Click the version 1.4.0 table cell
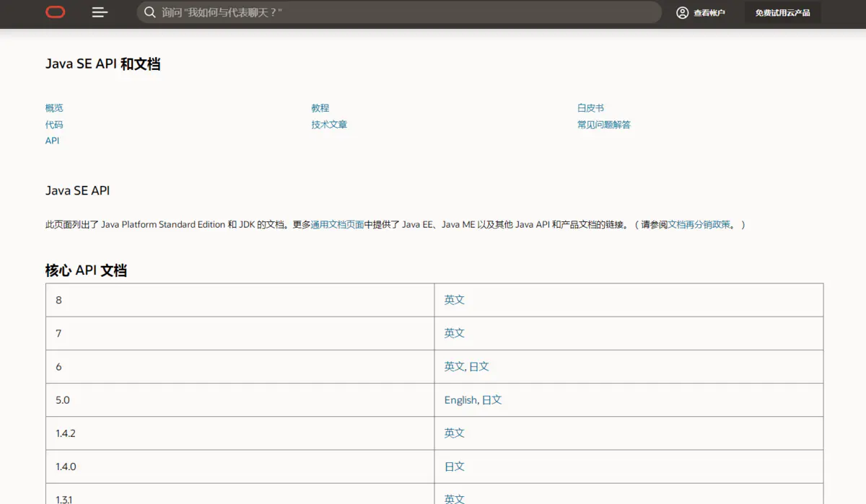The width and height of the screenshot is (866, 504). (x=240, y=467)
